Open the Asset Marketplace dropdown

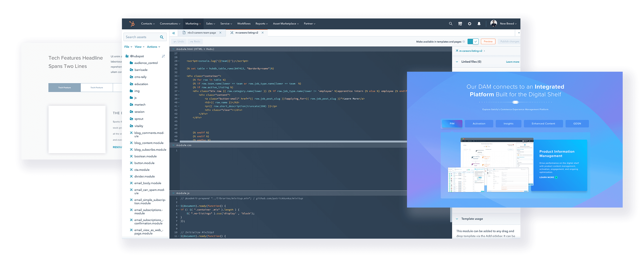(x=286, y=24)
